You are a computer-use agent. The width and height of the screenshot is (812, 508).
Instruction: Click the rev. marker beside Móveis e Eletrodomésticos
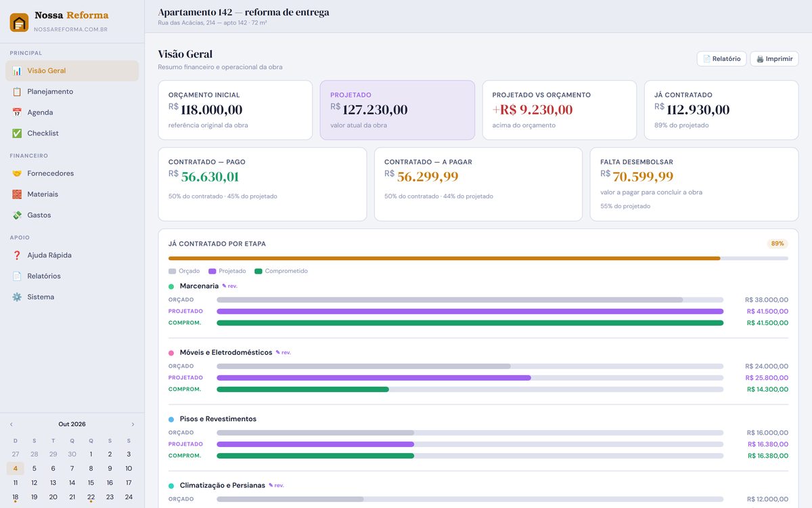pos(283,353)
